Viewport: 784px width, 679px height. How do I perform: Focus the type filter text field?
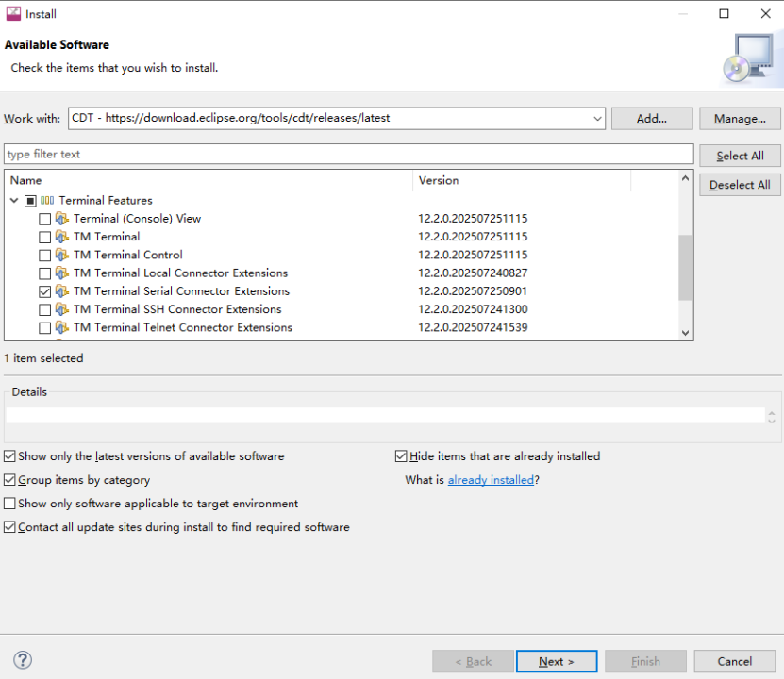tap(349, 154)
